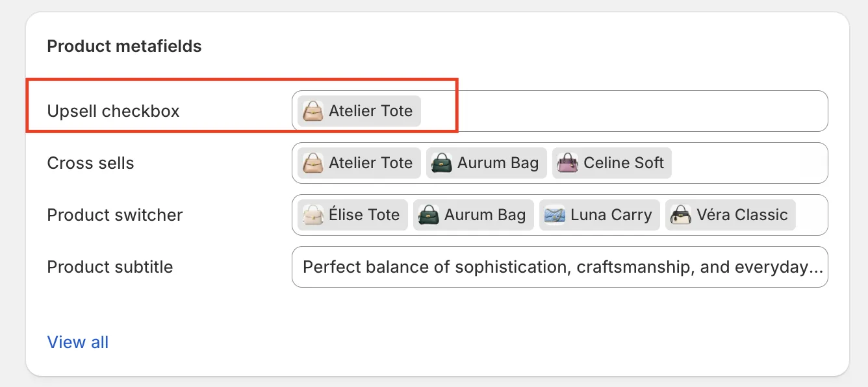Click the Product subtitle text input
Screen dimensions: 868x387
559,267
